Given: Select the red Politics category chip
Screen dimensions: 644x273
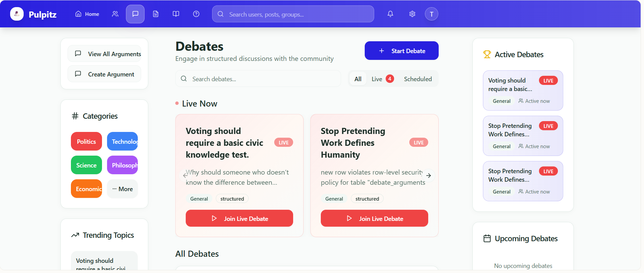Looking at the screenshot, I should [x=86, y=141].
